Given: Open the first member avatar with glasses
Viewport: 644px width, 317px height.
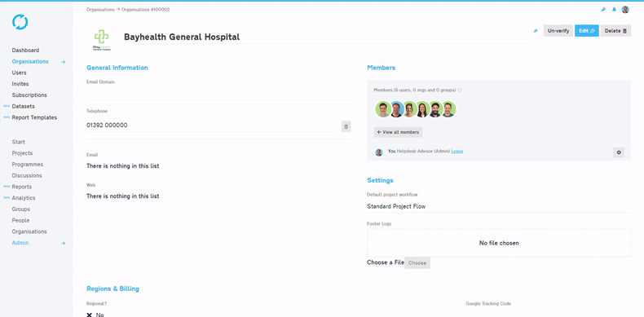Looking at the screenshot, I should 383,110.
